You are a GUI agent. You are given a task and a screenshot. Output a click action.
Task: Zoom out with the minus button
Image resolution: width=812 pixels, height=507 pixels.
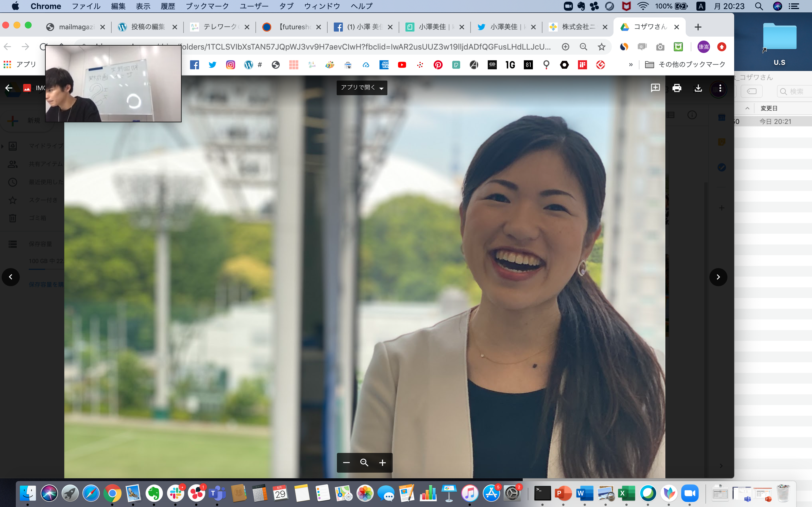point(346,463)
